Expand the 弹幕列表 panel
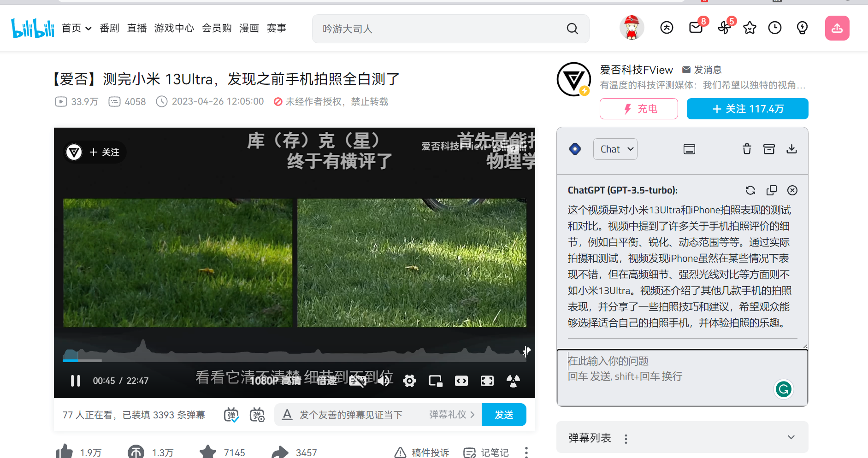The width and height of the screenshot is (868, 458). [791, 437]
